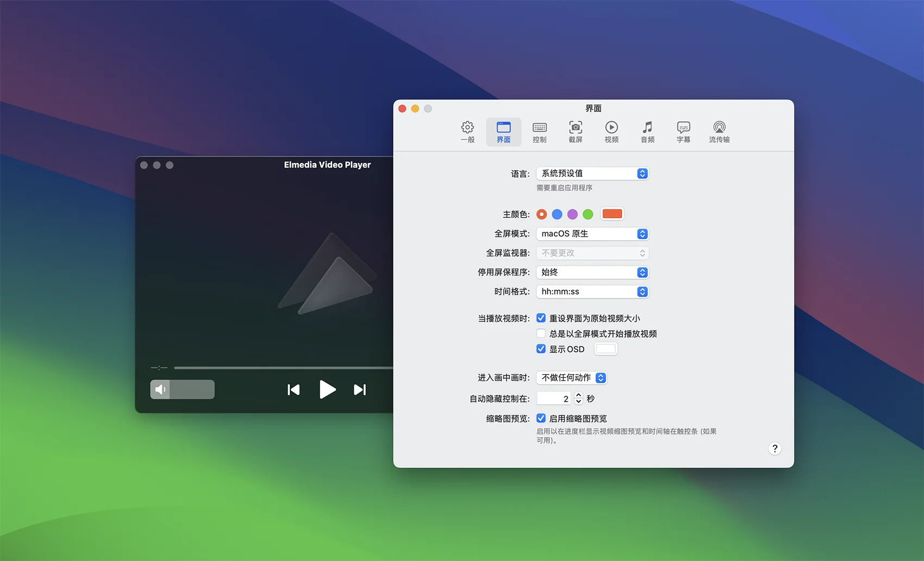Minimize the 界面 preferences window
The height and width of the screenshot is (561, 924).
point(415,109)
